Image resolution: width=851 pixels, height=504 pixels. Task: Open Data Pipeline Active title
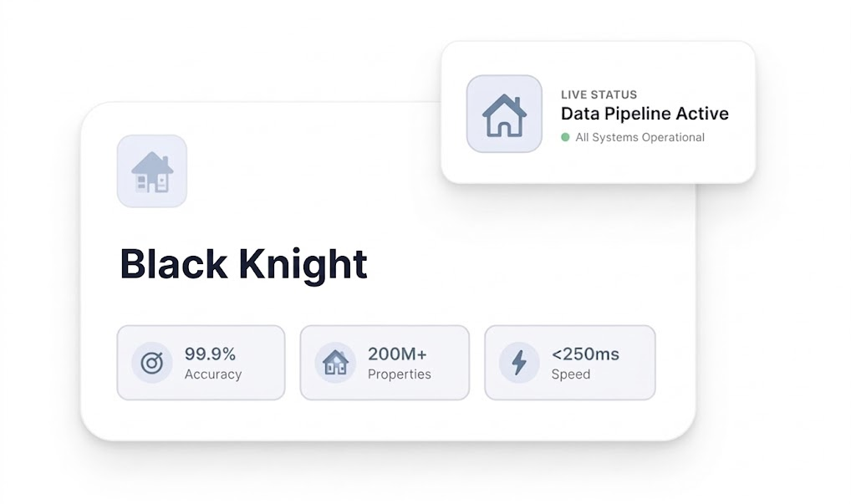pos(645,114)
